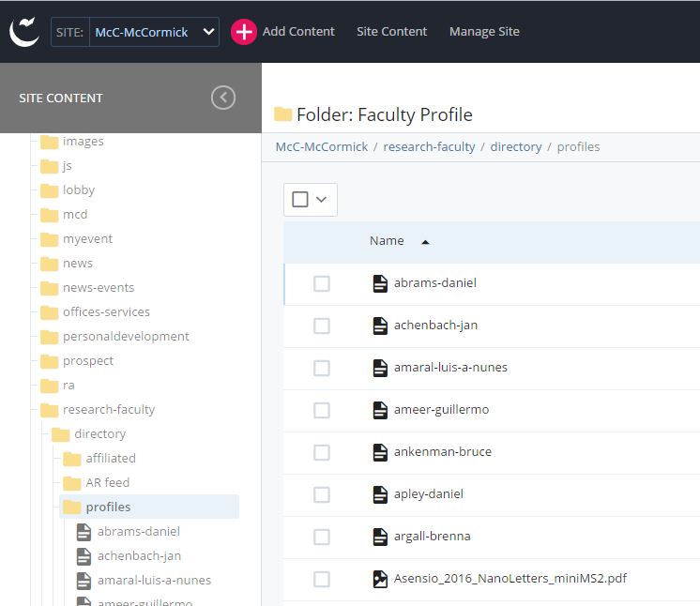Open the Site Content menu item
This screenshot has height=606, width=700.
pyautogui.click(x=391, y=31)
